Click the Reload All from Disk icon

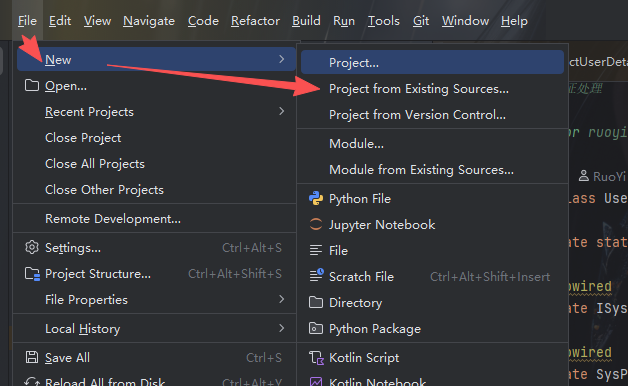(x=32, y=382)
